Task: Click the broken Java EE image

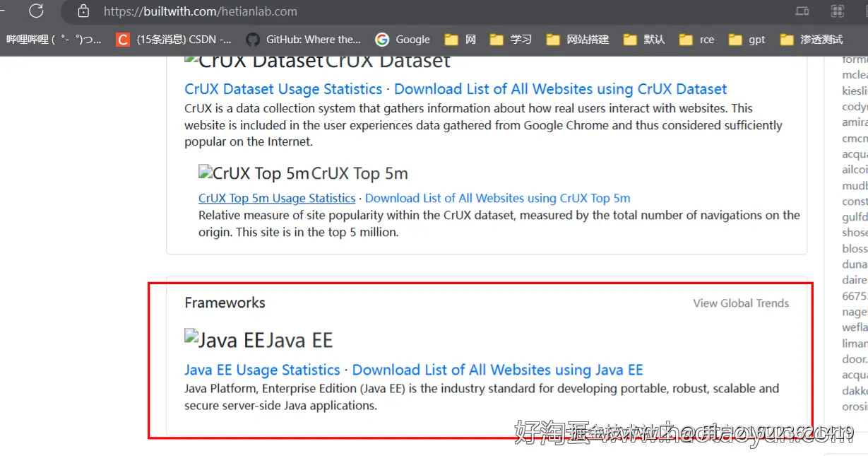Action: 224,340
